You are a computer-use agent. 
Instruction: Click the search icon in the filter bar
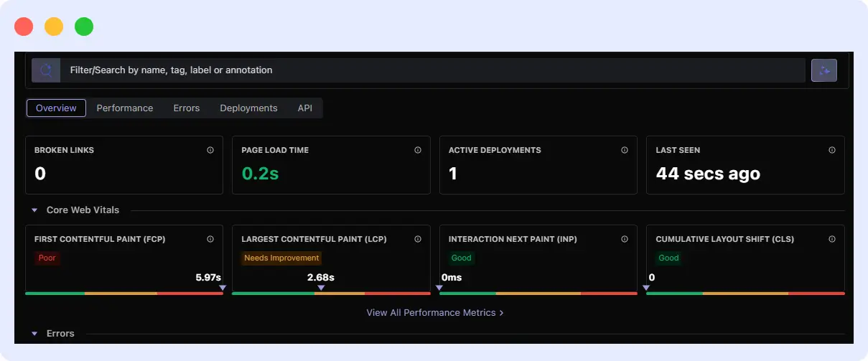pyautogui.click(x=46, y=70)
